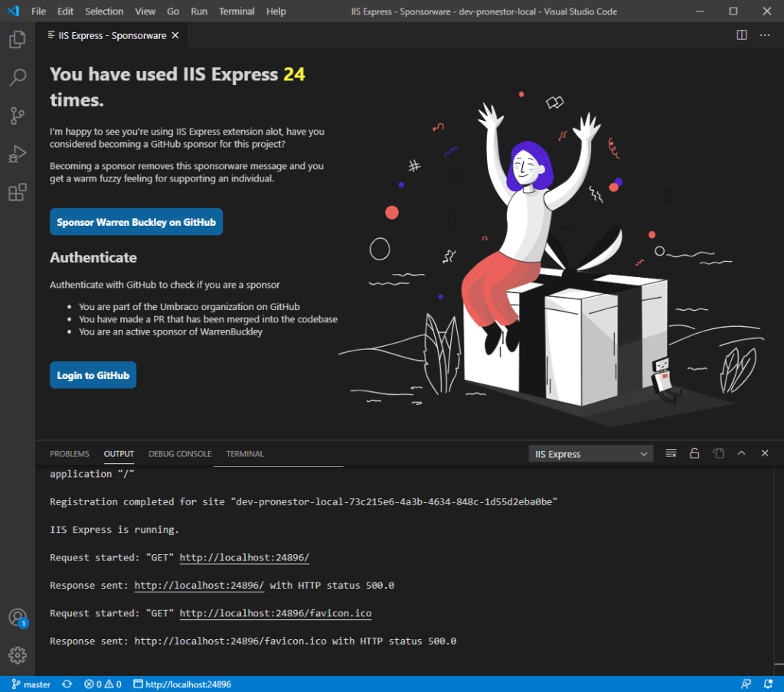The height and width of the screenshot is (692, 784).
Task: Split the editor to the right
Action: [x=741, y=35]
